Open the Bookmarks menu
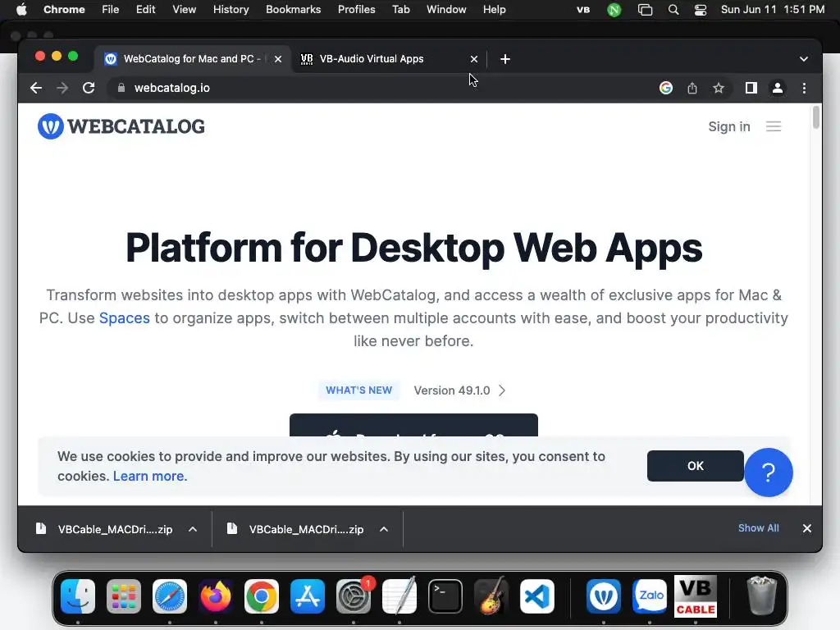Image resolution: width=840 pixels, height=630 pixels. coord(294,10)
